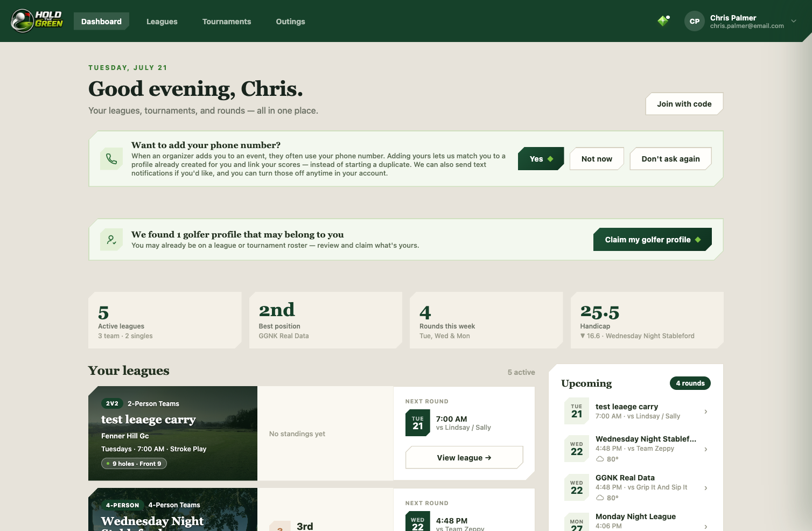The image size is (812, 531).
Task: Click the vs Grip It And Sip It text
Action: 657,487
